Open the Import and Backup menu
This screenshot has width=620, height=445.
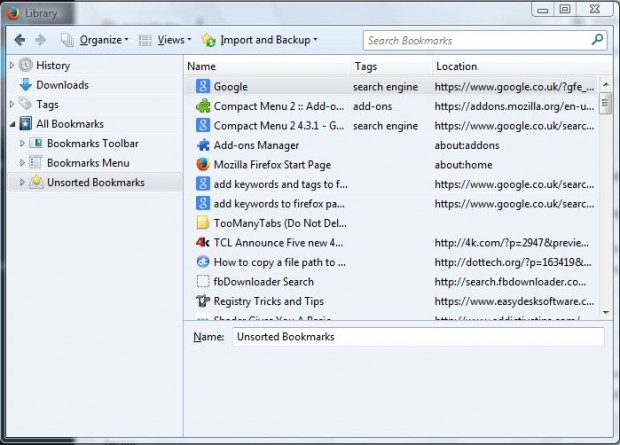(268, 40)
